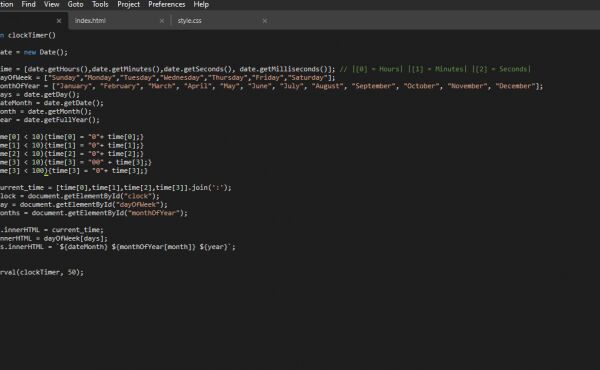Screen dimensions: 600x370
Task: Click the Hours Minutes Seconds comment
Action: (435, 69)
